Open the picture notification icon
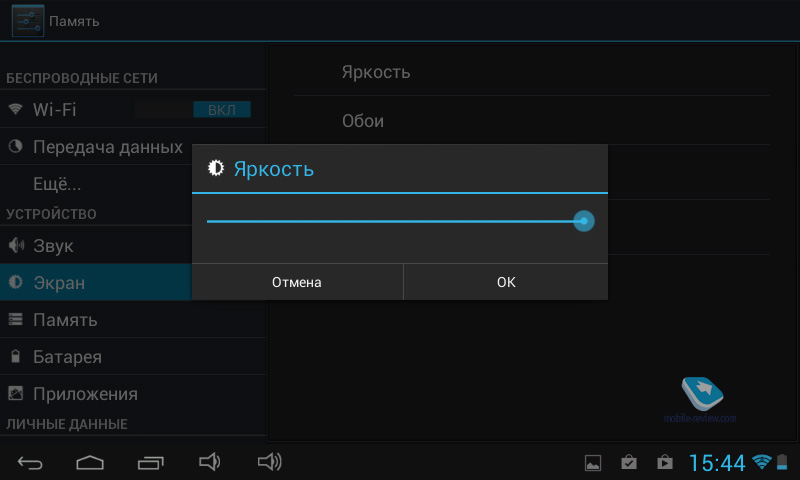The width and height of the screenshot is (800, 480). click(x=593, y=463)
